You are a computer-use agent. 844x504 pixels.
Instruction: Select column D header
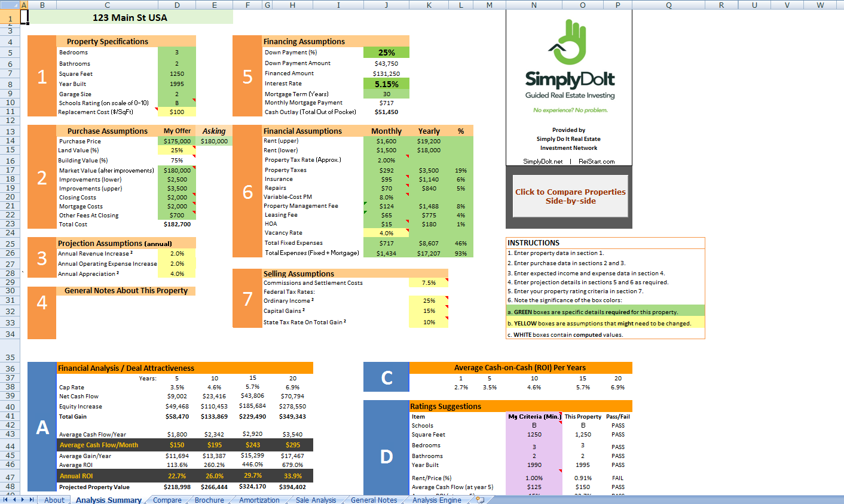[x=177, y=5]
